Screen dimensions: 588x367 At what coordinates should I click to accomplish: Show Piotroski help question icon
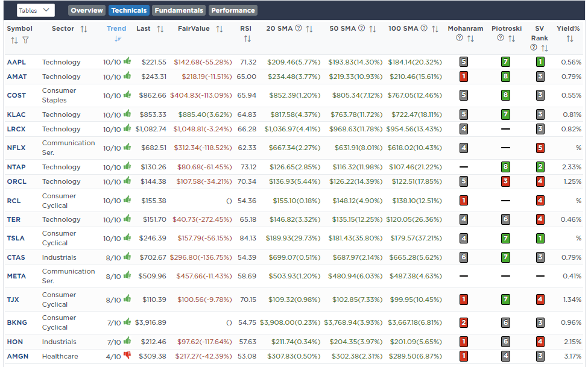click(x=501, y=38)
